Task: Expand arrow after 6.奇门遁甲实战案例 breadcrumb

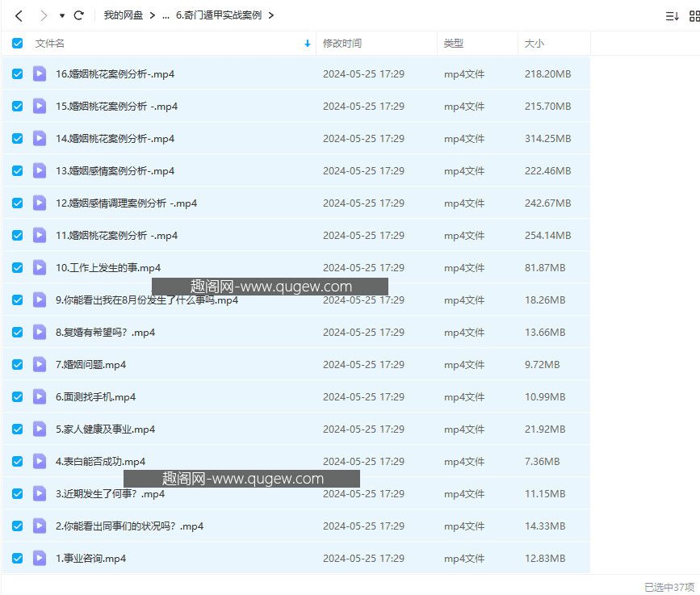Action: 271,15
